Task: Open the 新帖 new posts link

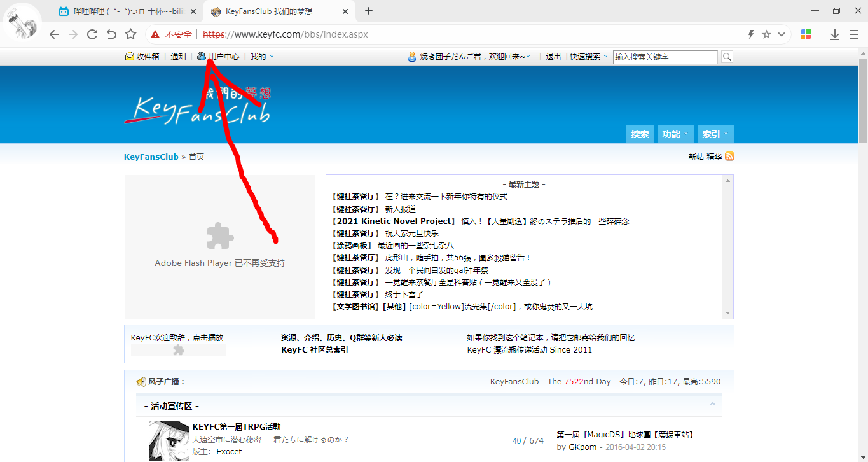Action: (696, 157)
